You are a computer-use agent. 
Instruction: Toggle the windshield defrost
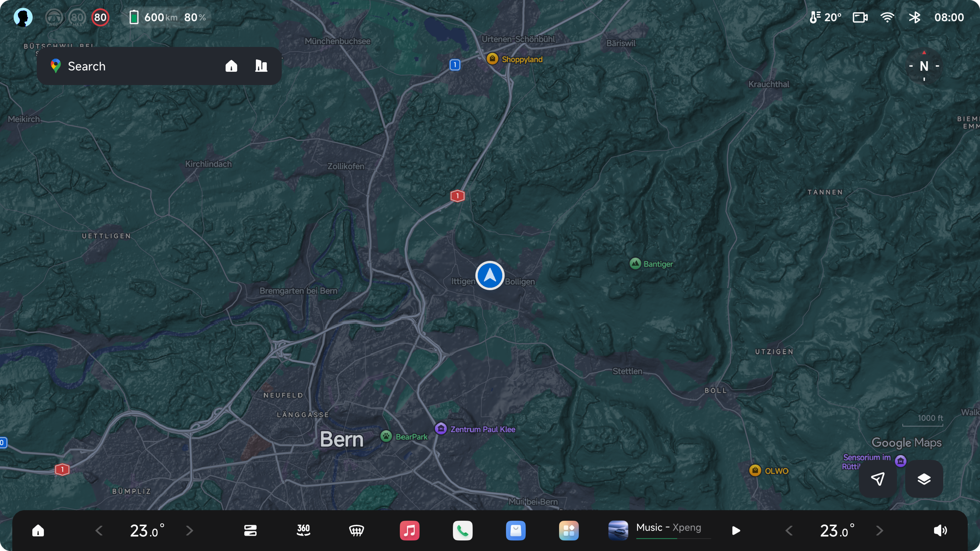point(356,530)
